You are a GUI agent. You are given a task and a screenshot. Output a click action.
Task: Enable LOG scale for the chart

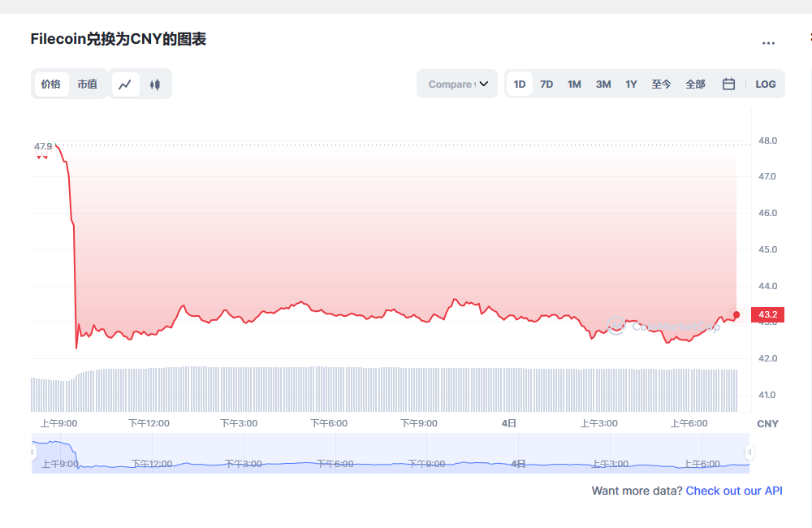(x=766, y=84)
